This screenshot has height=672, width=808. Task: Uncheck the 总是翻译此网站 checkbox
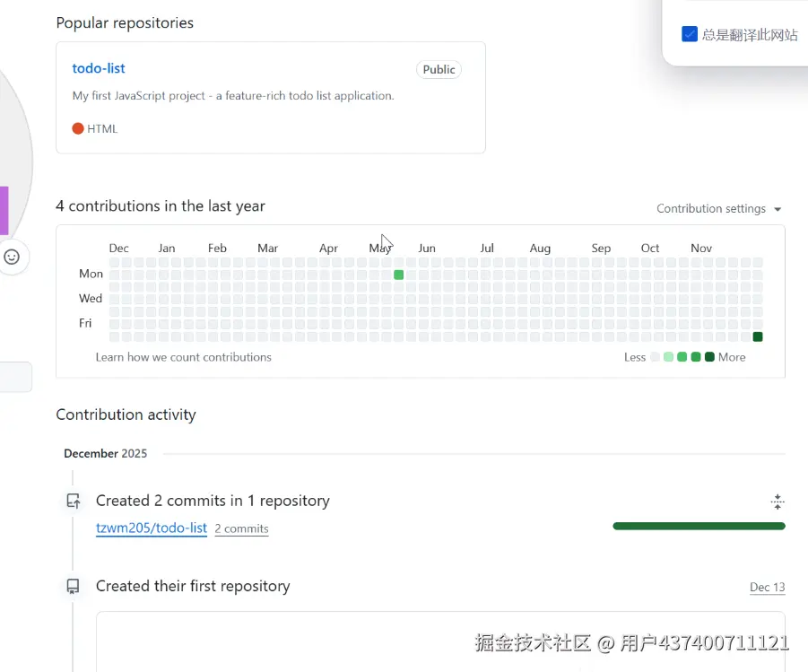coord(690,34)
